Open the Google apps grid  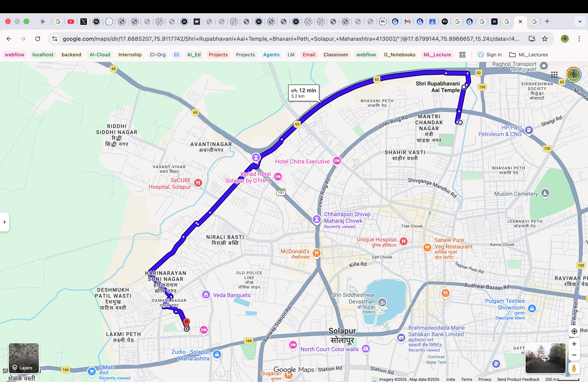(555, 74)
